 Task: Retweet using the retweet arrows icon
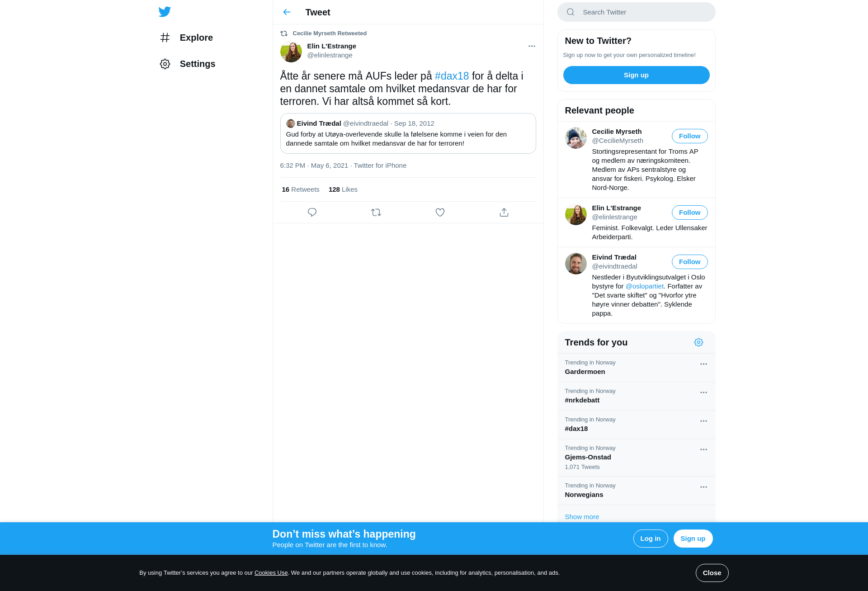[376, 212]
